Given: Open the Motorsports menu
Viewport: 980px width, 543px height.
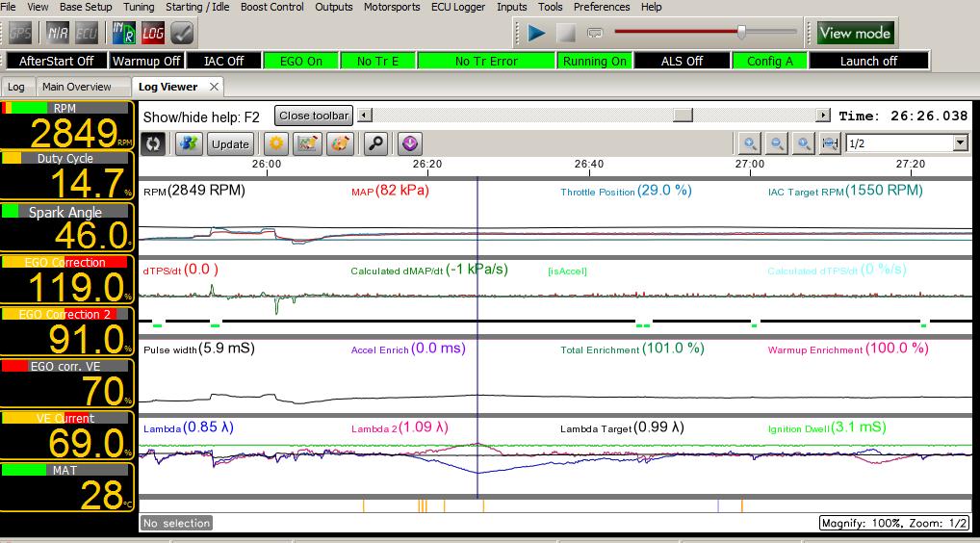Looking at the screenshot, I should point(392,7).
